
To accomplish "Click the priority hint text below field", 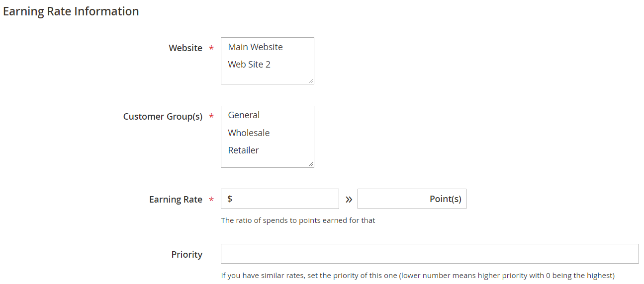I will [x=418, y=276].
